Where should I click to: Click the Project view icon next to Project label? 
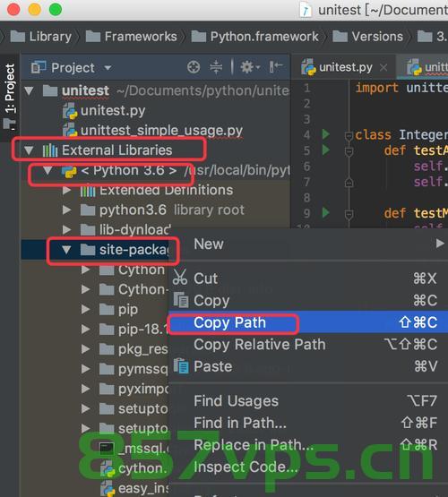tap(39, 67)
